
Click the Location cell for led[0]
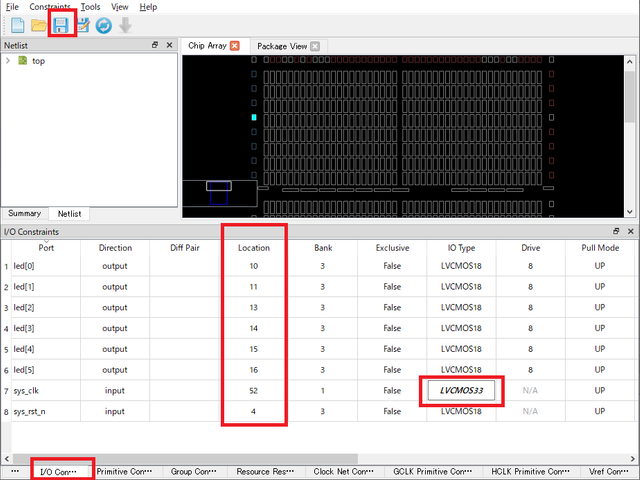(x=254, y=267)
